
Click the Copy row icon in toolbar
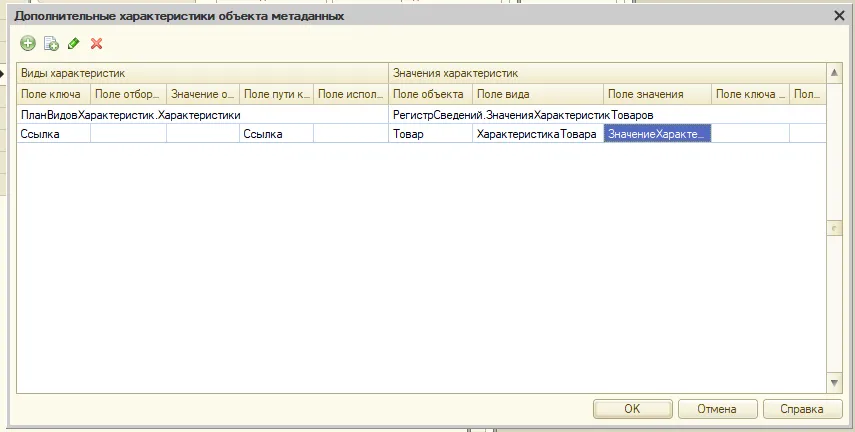pos(51,43)
